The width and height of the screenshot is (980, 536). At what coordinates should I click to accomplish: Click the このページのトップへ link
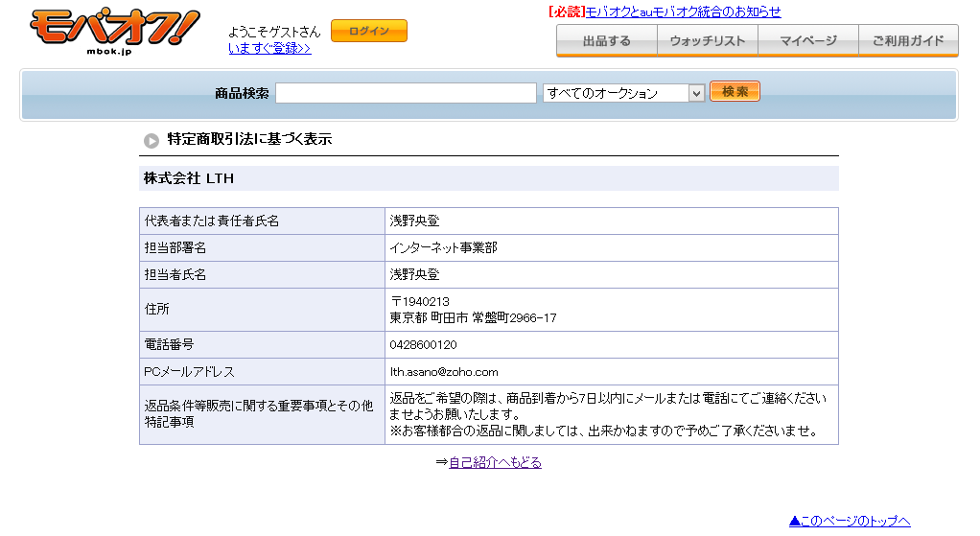point(849,521)
